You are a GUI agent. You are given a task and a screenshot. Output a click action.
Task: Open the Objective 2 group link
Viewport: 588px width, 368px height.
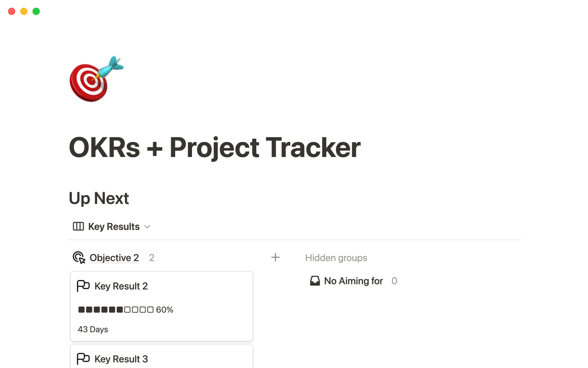pyautogui.click(x=114, y=258)
